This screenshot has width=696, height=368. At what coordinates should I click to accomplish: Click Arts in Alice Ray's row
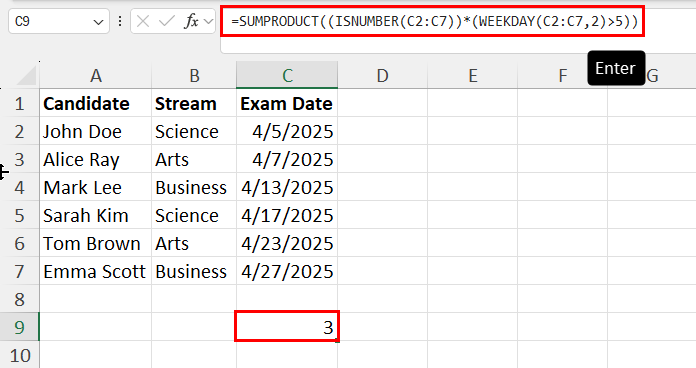point(194,159)
